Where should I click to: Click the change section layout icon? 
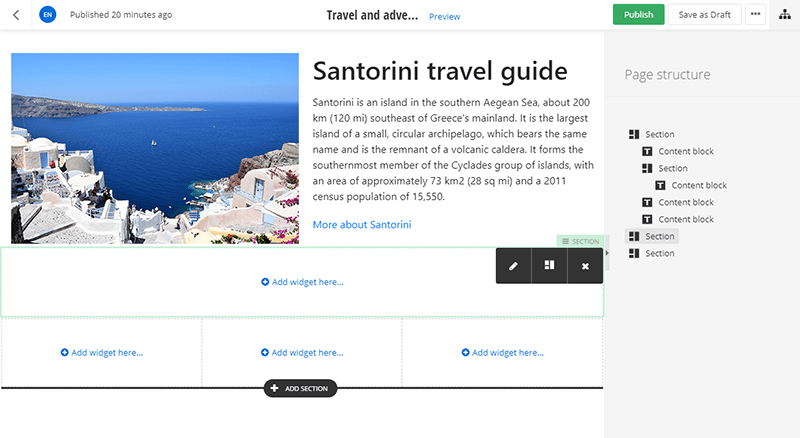click(x=549, y=266)
